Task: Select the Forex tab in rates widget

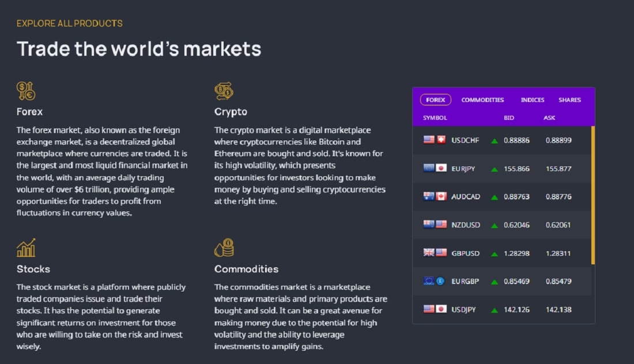Action: click(x=436, y=100)
